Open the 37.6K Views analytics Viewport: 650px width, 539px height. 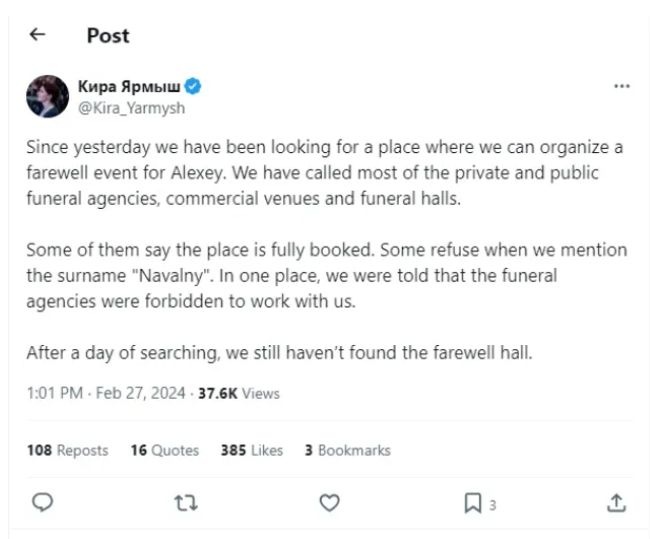coord(239,393)
